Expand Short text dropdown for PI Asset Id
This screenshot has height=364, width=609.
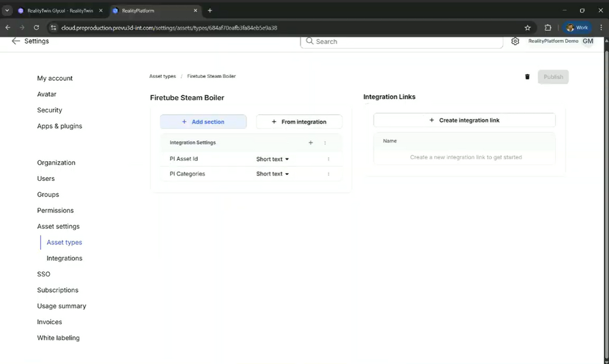pyautogui.click(x=272, y=159)
